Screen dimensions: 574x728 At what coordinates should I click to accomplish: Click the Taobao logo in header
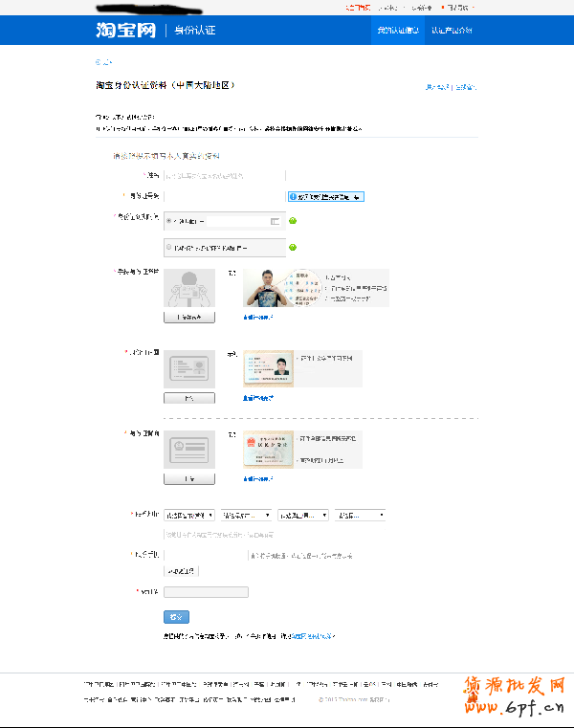[125, 30]
